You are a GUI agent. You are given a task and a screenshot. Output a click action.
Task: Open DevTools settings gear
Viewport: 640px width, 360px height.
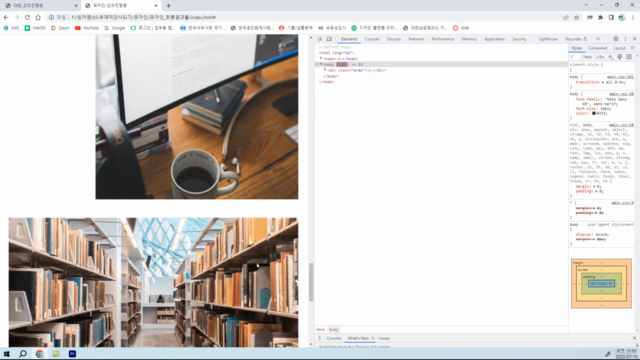pos(616,39)
